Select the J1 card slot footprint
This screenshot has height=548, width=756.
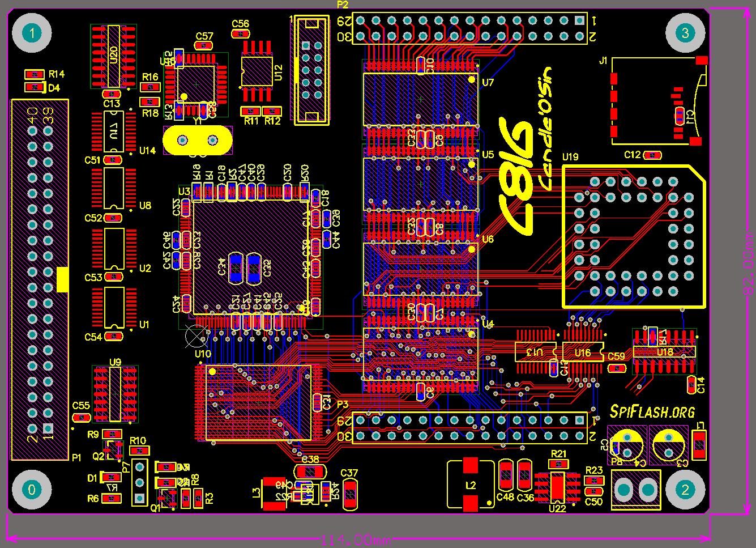(x=657, y=101)
